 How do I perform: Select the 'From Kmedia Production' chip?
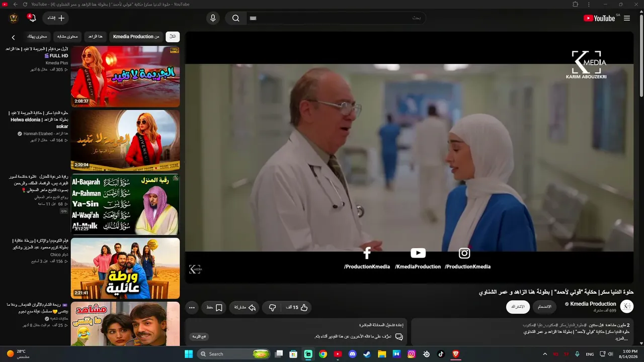[x=136, y=37]
